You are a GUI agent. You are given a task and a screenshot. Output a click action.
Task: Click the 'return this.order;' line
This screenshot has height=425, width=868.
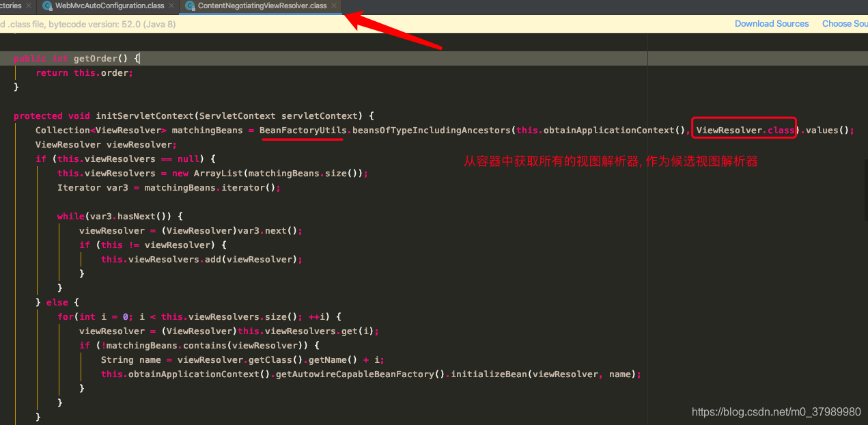point(85,73)
